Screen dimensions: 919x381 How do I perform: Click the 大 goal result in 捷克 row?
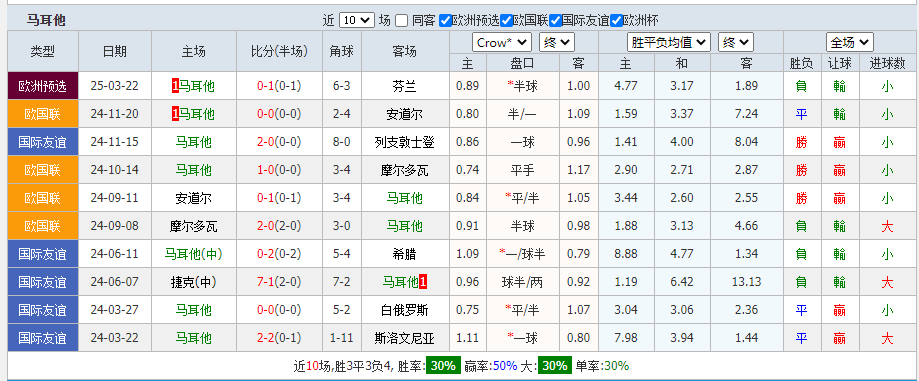tap(887, 282)
